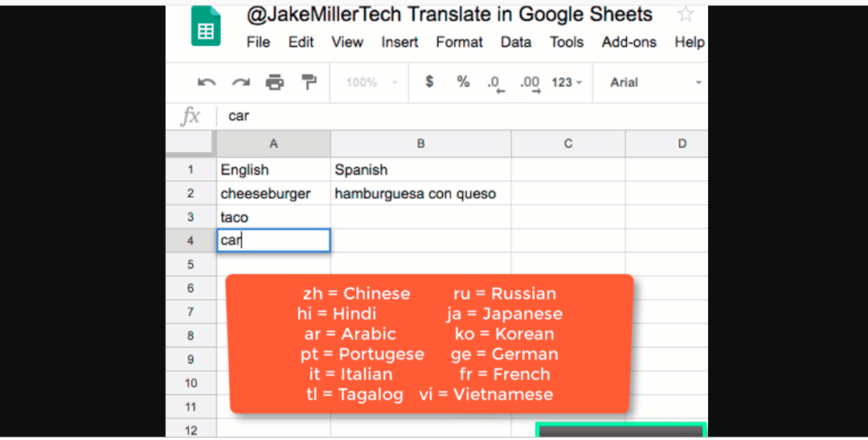
Task: Select column D header
Action: click(x=666, y=144)
